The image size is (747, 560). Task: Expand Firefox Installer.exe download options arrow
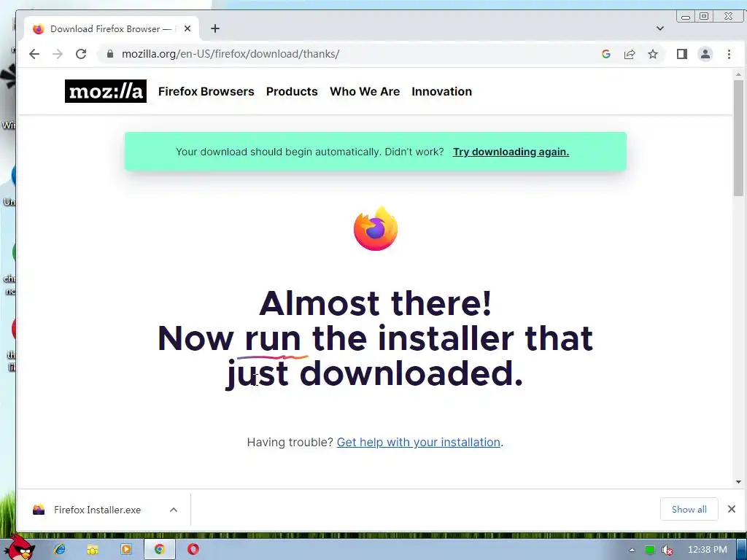click(174, 510)
